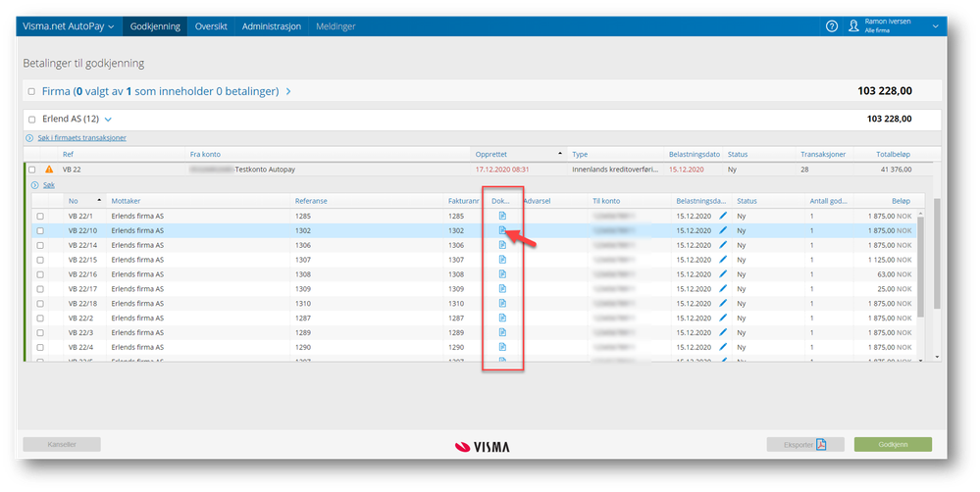Click the user profile icon
Image resolution: width=980 pixels, height=492 pixels.
tap(853, 26)
